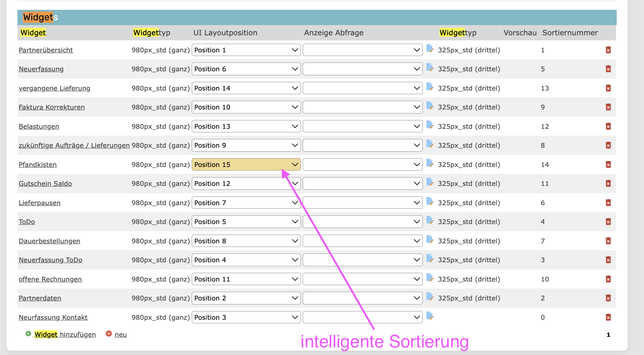Remove the Neurfassung Kontakt widget
Screen dimensions: 644x355
pyautogui.click(x=608, y=317)
